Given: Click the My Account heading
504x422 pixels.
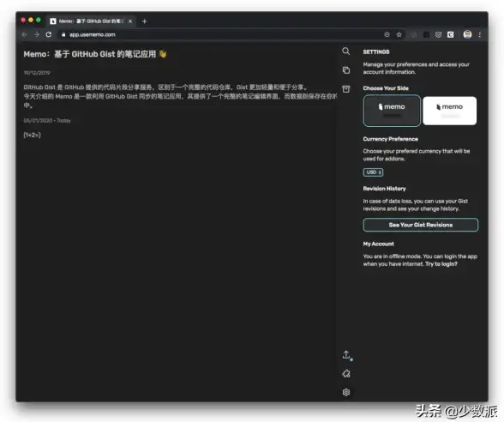Looking at the screenshot, I should (x=378, y=244).
